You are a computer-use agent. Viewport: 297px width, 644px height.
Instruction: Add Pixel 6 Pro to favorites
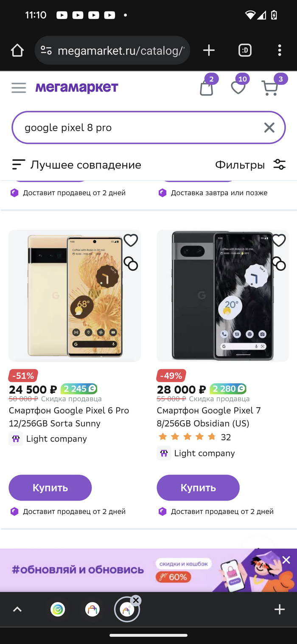[131, 240]
